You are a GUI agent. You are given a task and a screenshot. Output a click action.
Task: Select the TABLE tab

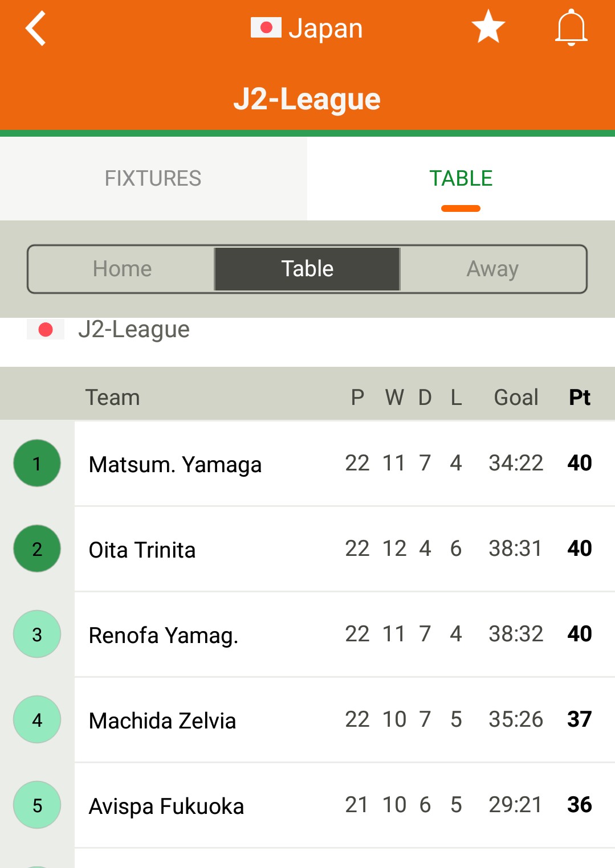[x=461, y=178]
